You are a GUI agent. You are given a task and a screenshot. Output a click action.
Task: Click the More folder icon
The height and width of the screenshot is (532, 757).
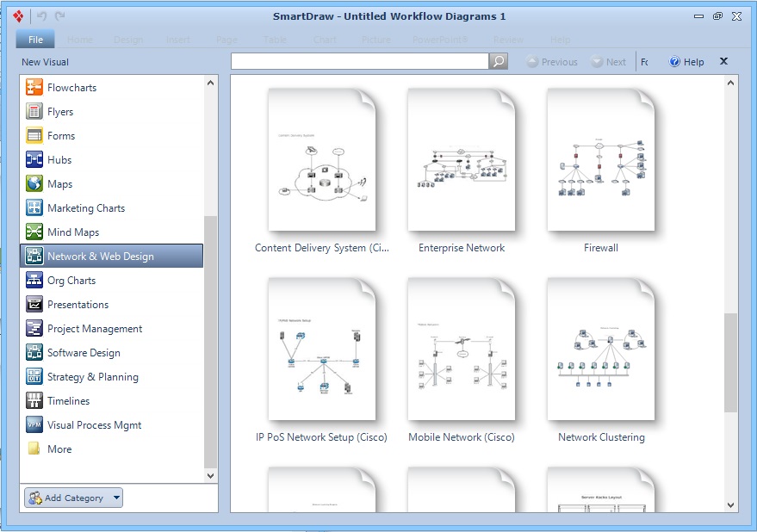[34, 449]
